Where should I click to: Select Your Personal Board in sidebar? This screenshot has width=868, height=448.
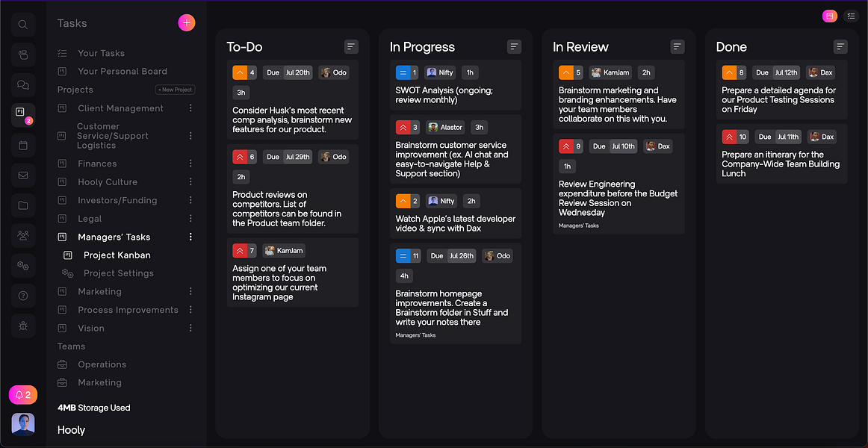122,72
